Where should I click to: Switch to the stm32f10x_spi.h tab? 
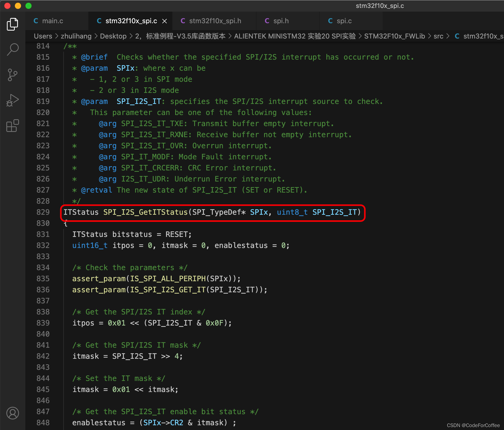click(x=215, y=21)
